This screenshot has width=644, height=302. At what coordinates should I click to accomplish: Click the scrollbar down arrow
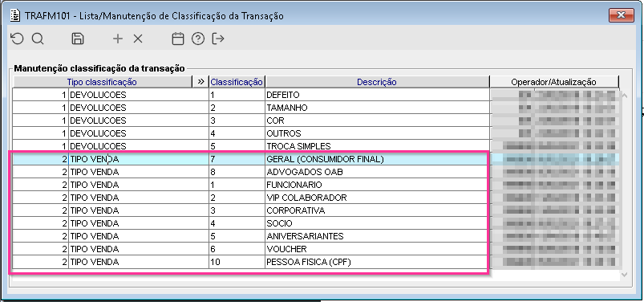coord(625,275)
